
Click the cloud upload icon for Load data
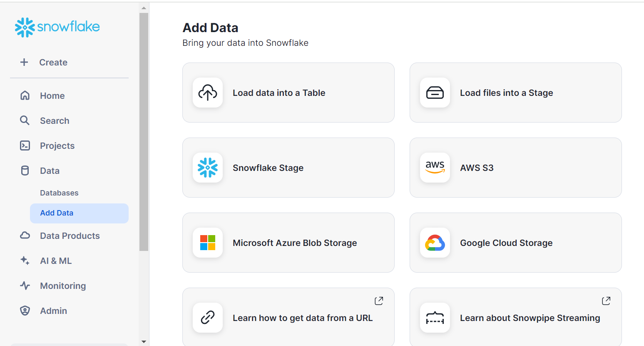[208, 93]
